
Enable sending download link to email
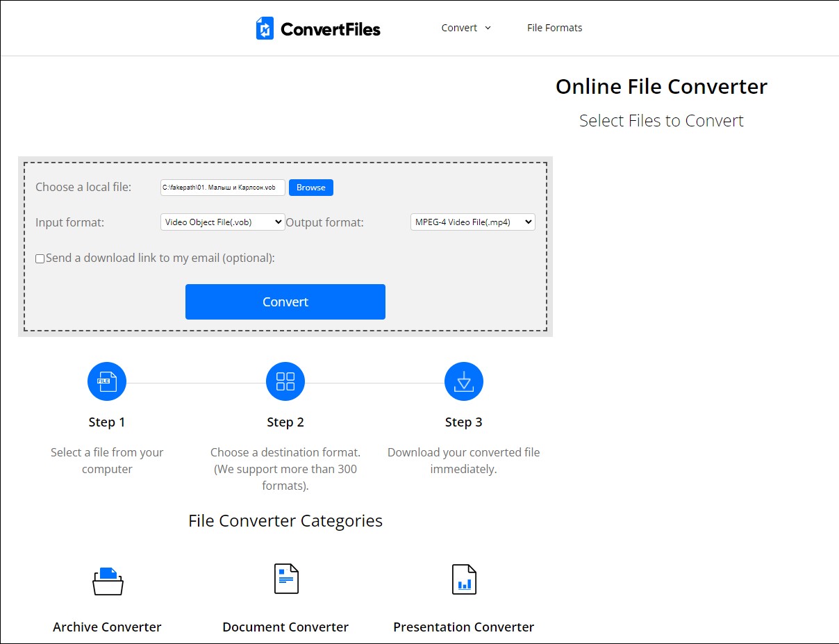[40, 258]
